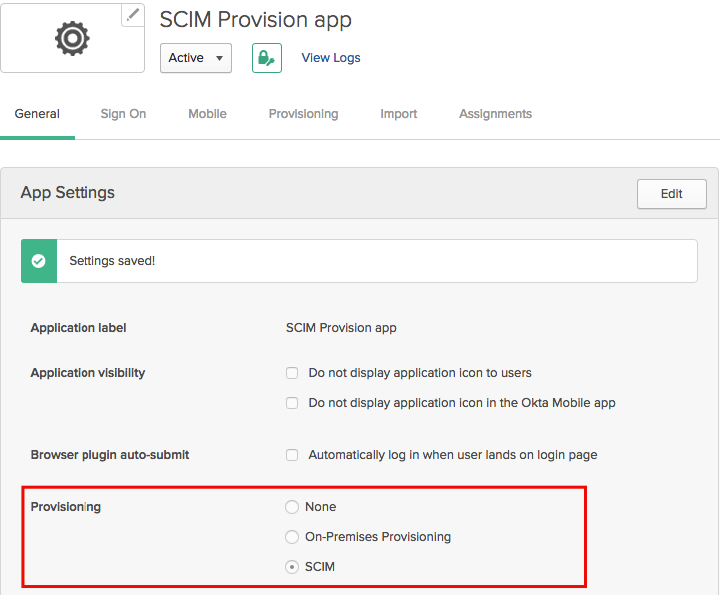The image size is (720, 595).
Task: Switch to the Assignments tab
Action: coord(495,114)
